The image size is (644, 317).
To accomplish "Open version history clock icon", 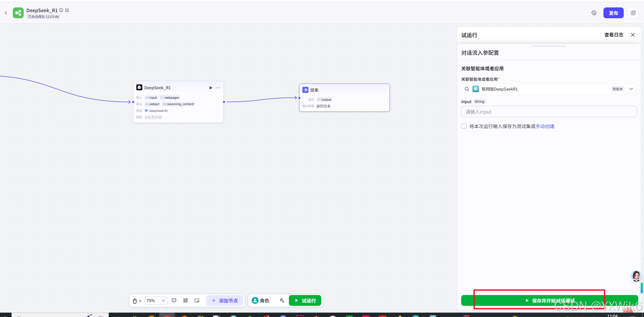I will 594,13.
